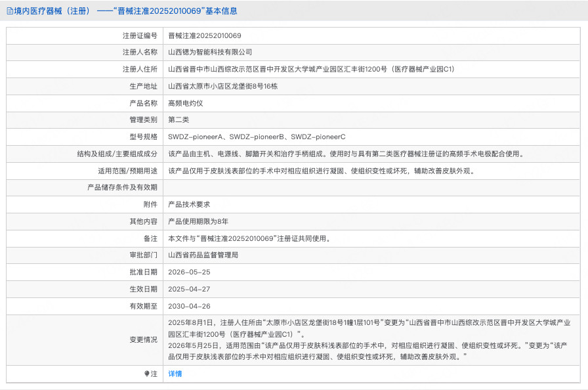The height and width of the screenshot is (390, 588).
Task: Click the 管理类别 label
Action: (143, 119)
